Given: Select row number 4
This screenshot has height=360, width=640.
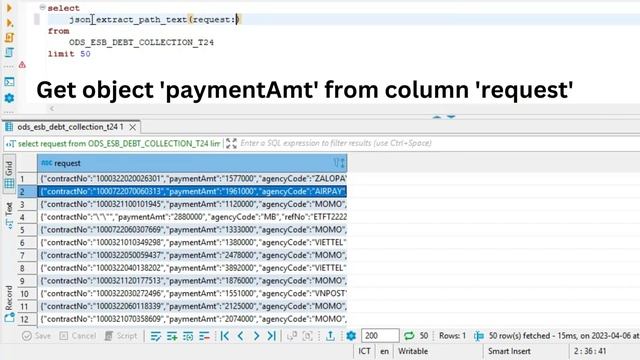Looking at the screenshot, I should [27, 217].
